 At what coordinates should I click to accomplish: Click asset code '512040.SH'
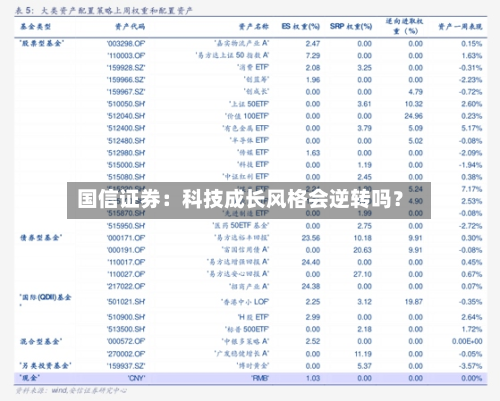click(x=126, y=116)
